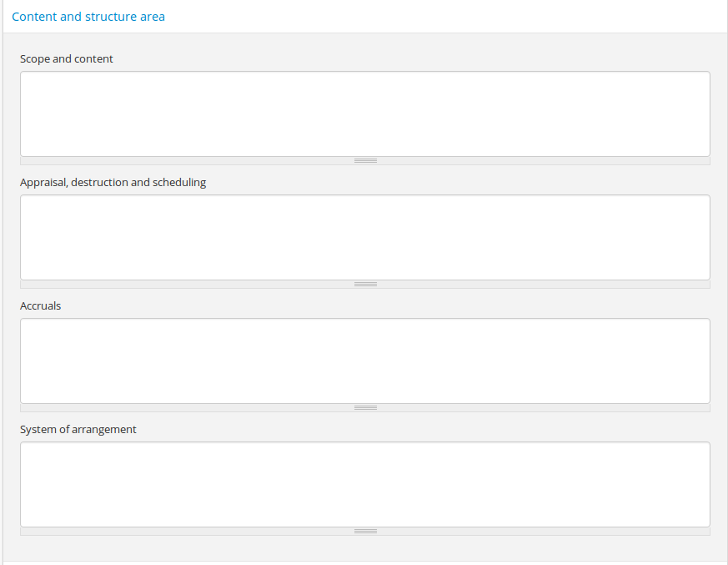Click the grip handle under the Accruals box

365,407
